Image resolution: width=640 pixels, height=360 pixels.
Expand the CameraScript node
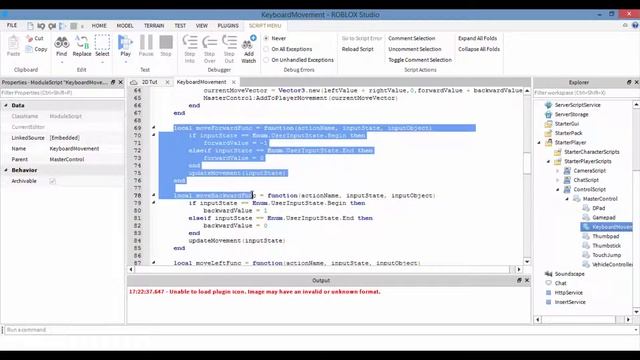558,171
